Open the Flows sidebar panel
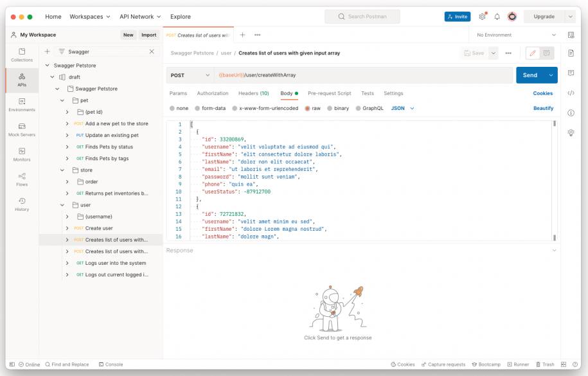The width and height of the screenshot is (588, 376). (22, 179)
